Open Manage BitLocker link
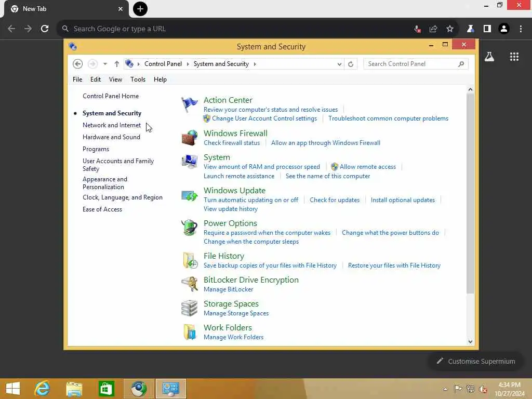Viewport: 532px width, 399px height. (229, 289)
